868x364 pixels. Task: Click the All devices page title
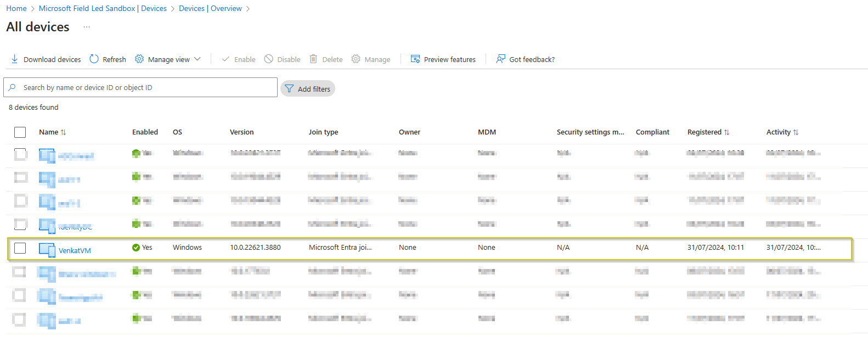click(x=38, y=27)
